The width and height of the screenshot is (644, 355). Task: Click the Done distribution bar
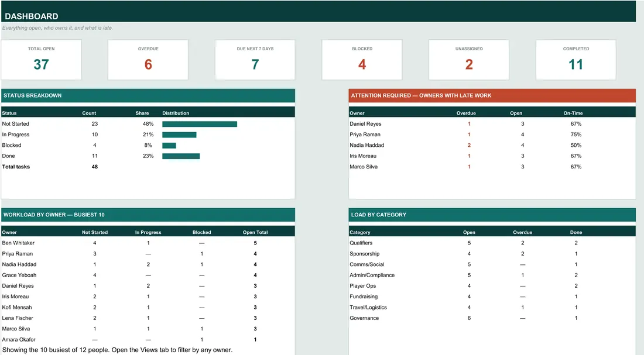pyautogui.click(x=181, y=156)
